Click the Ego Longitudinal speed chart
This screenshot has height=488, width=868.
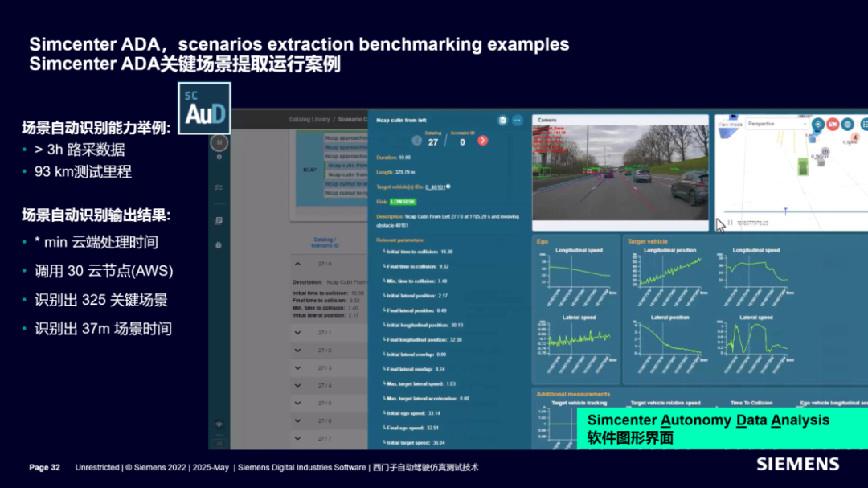coord(579,277)
